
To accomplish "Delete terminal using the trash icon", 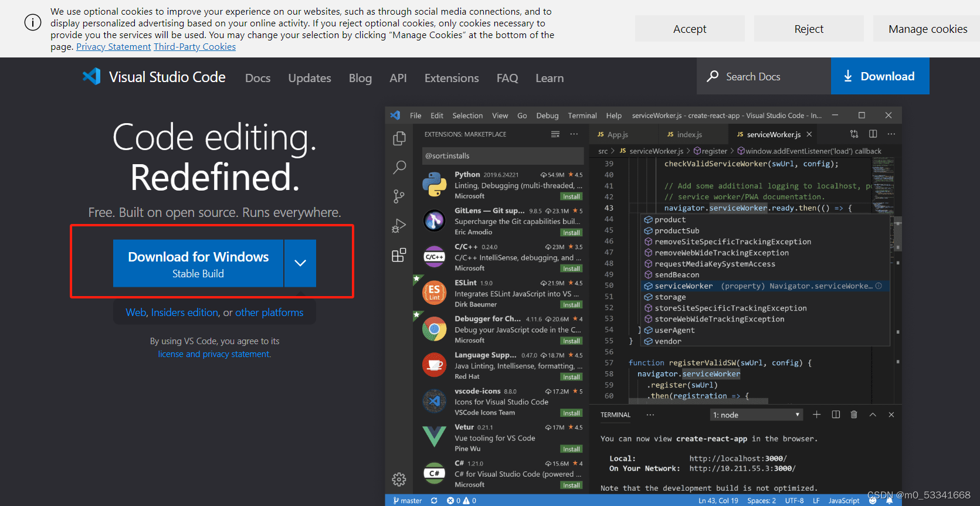I will point(854,415).
